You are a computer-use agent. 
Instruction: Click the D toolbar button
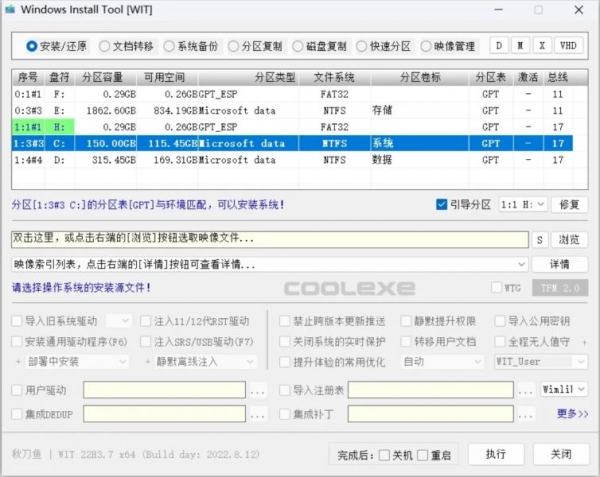(499, 46)
